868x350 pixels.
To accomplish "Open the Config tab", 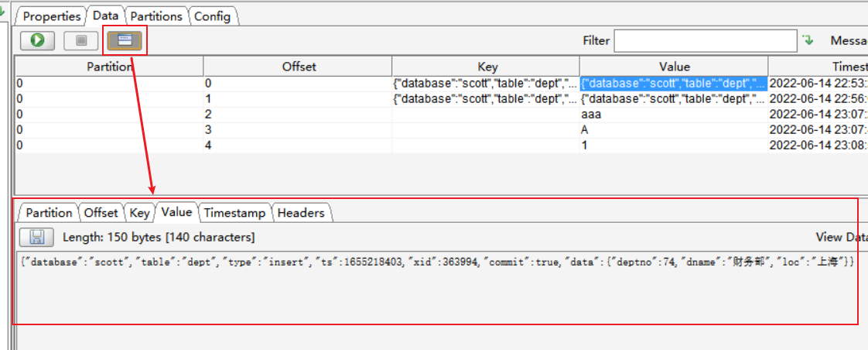I will (x=212, y=15).
